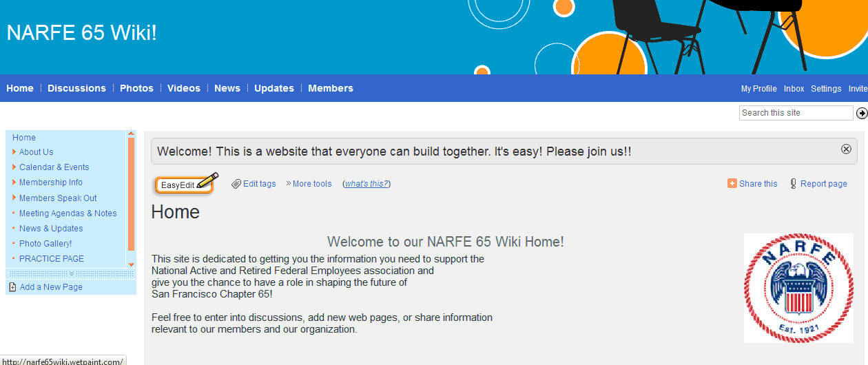Go to My Profile

[x=758, y=89]
